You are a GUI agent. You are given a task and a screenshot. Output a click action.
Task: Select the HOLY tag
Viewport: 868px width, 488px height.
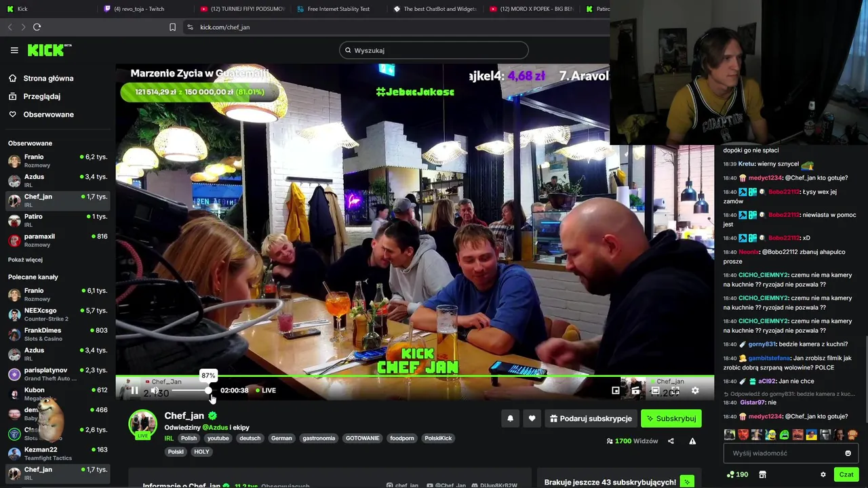pos(201,452)
